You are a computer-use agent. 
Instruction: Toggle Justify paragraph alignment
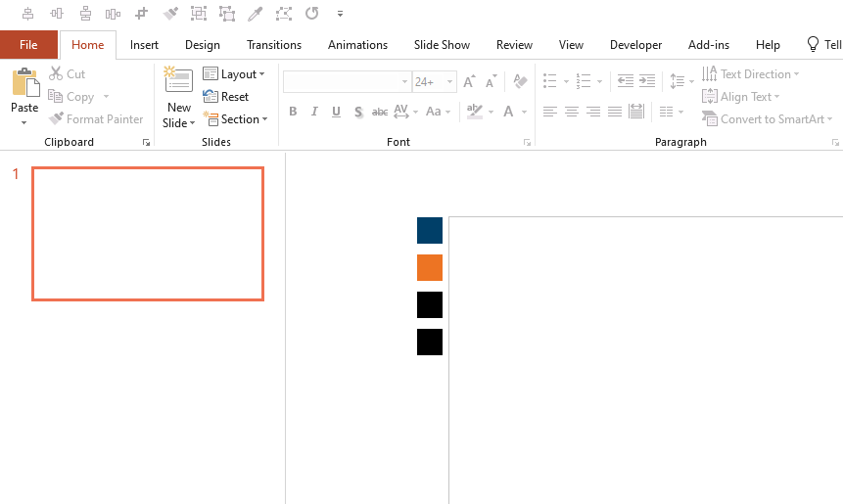615,112
